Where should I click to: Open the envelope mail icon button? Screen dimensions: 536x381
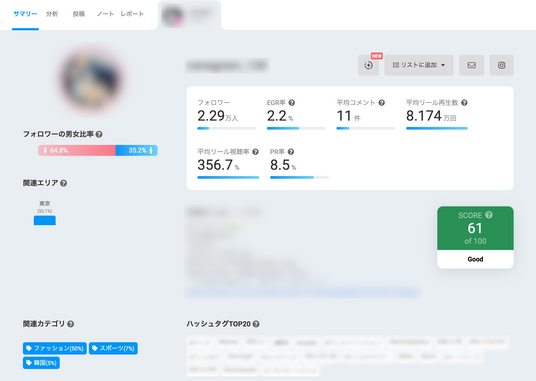[471, 65]
